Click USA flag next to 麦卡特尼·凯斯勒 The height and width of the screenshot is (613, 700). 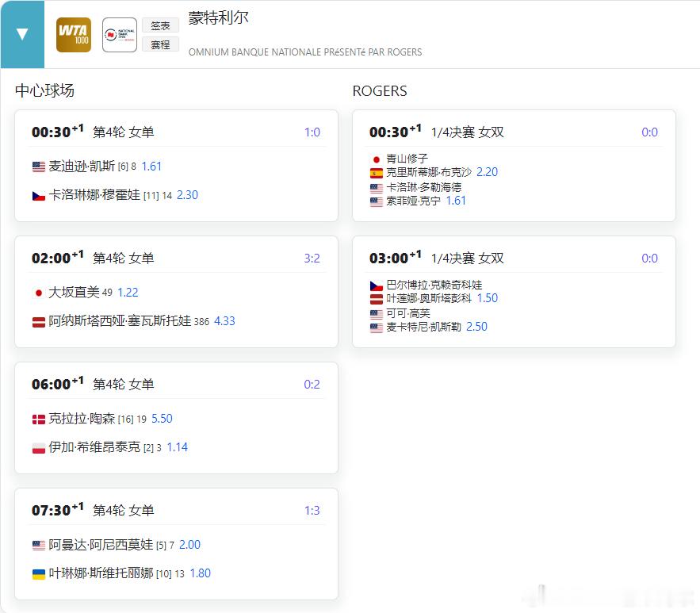tap(377, 328)
